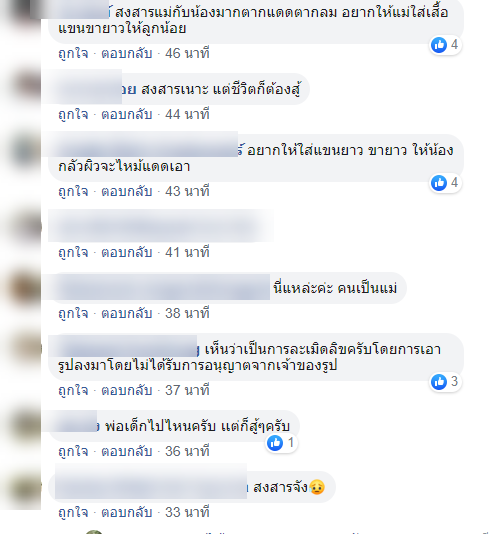The image size is (489, 534).
Task: Click ถูกใจ under the 43 นาที comment
Action: point(73,191)
